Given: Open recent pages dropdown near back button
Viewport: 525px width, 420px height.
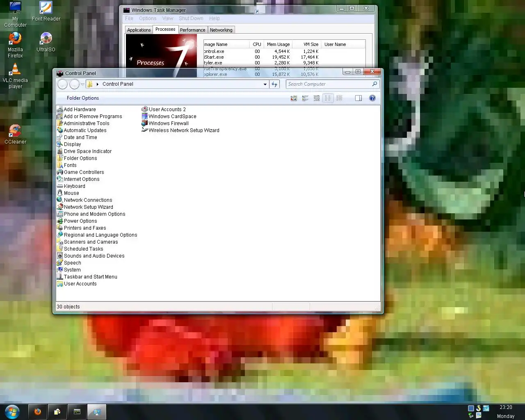Looking at the screenshot, I should 82,84.
